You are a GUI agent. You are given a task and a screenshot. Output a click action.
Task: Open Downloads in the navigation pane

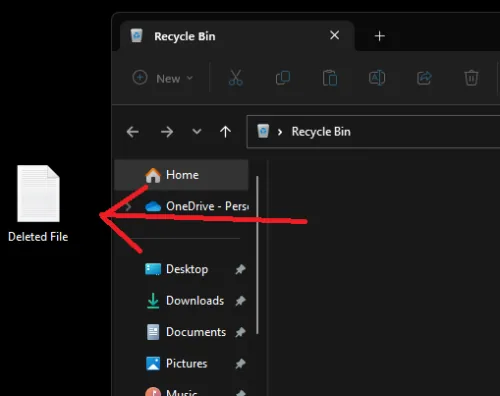coord(181,301)
